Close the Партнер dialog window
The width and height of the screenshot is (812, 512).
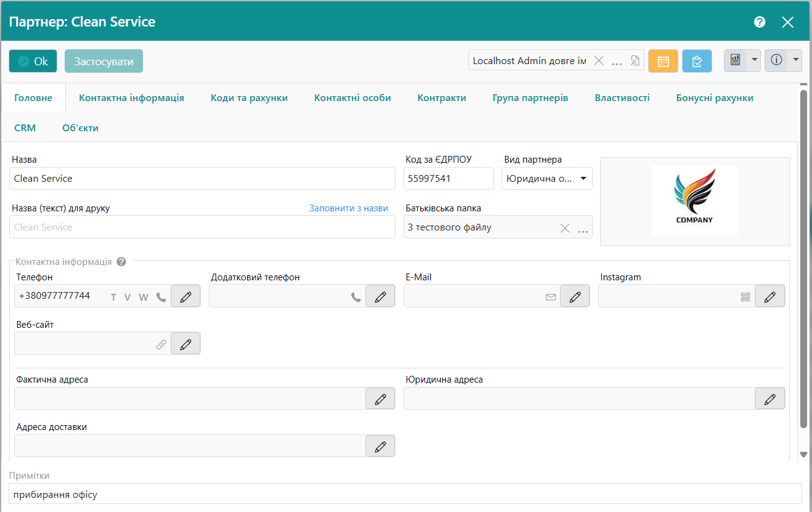[x=787, y=22]
